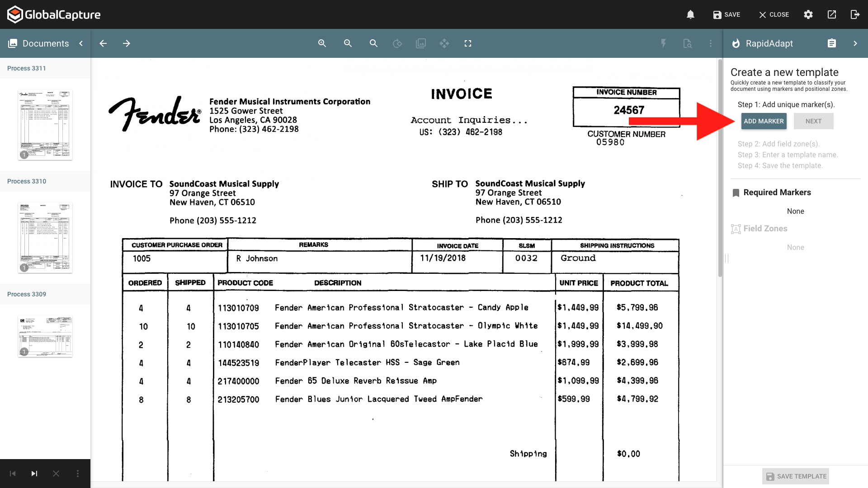
Task: Click the 'R Johnson' remarks value
Action: click(x=257, y=258)
